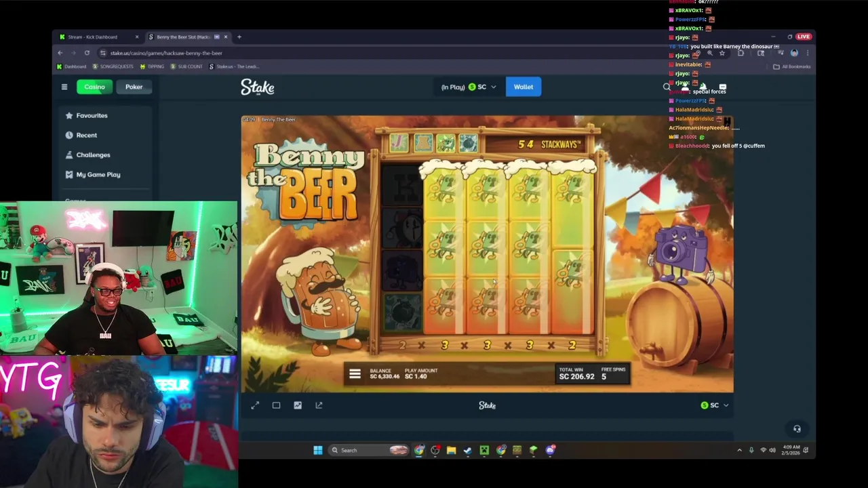This screenshot has width=868, height=488.
Task: Switch to the Poker section
Action: (134, 87)
